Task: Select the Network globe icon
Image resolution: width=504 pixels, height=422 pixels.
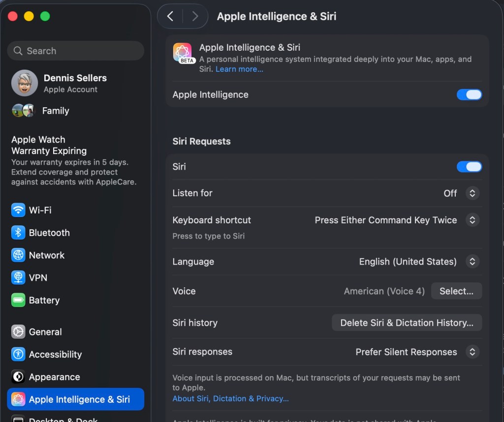Action: tap(18, 255)
